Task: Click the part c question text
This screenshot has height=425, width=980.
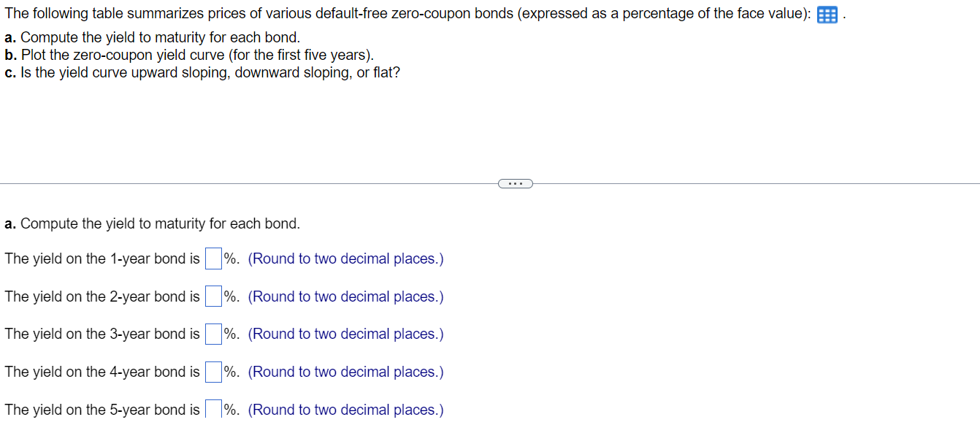Action: [x=202, y=72]
